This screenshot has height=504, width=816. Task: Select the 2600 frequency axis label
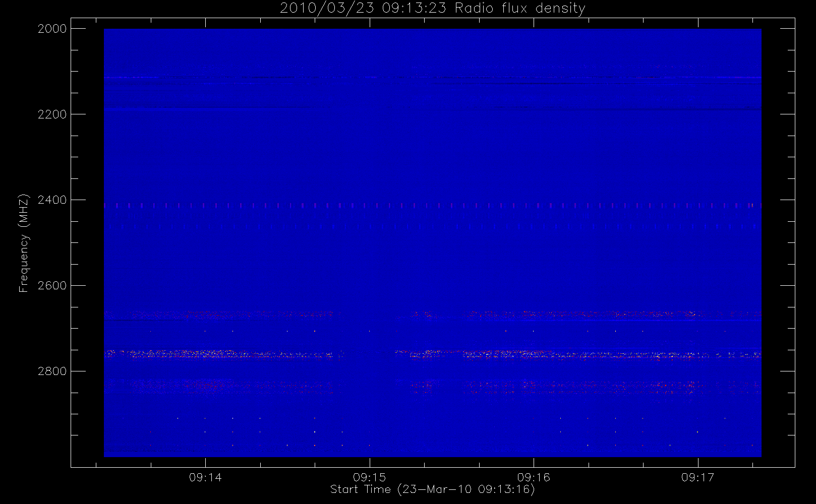[52, 286]
